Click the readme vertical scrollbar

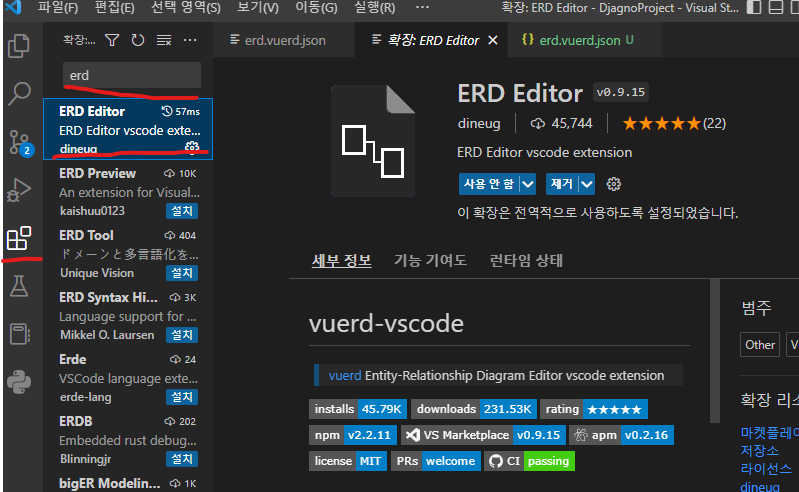[x=715, y=351]
